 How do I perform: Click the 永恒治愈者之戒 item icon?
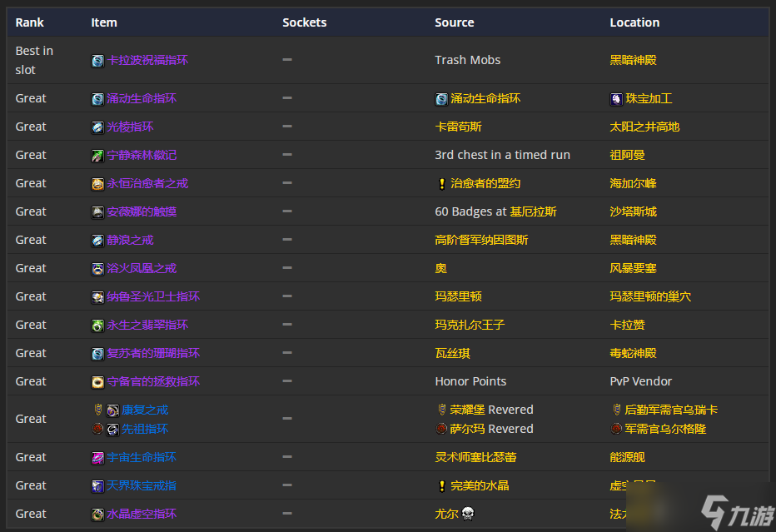click(x=97, y=184)
